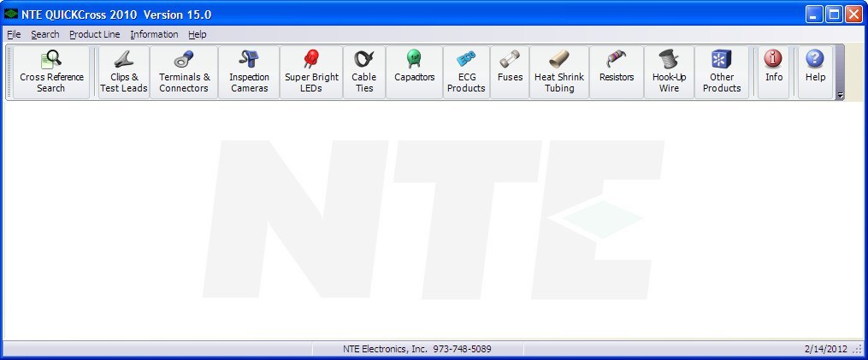The height and width of the screenshot is (360, 868).
Task: Minimize the NTE QUICKCross window
Action: tap(814, 15)
